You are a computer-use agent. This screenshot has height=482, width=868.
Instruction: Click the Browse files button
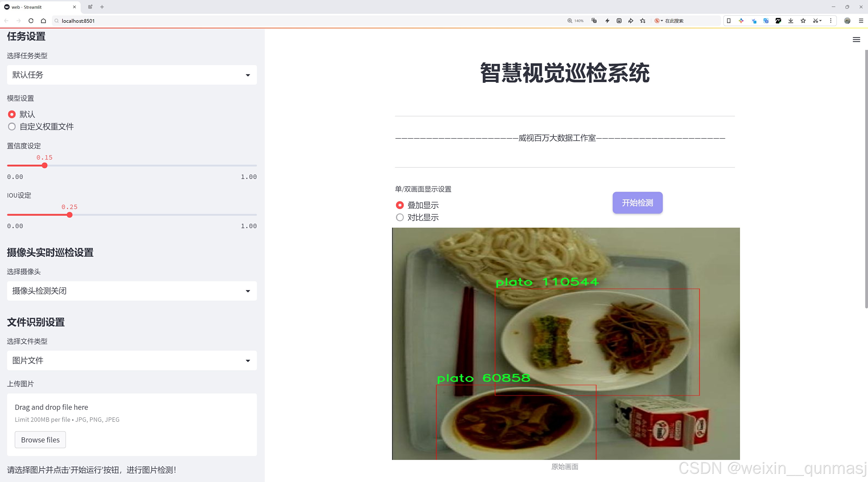click(x=40, y=440)
